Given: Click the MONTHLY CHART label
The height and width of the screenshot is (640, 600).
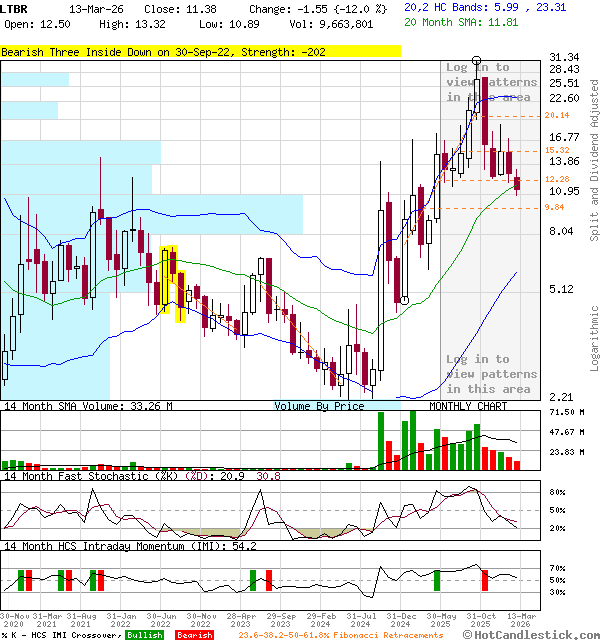Looking at the screenshot, I should (x=468, y=406).
